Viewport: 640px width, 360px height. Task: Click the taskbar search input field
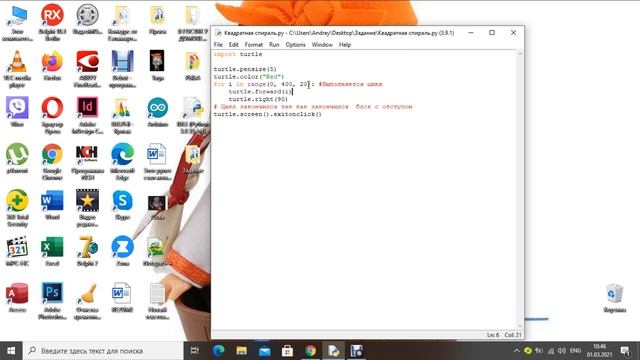pos(103,351)
